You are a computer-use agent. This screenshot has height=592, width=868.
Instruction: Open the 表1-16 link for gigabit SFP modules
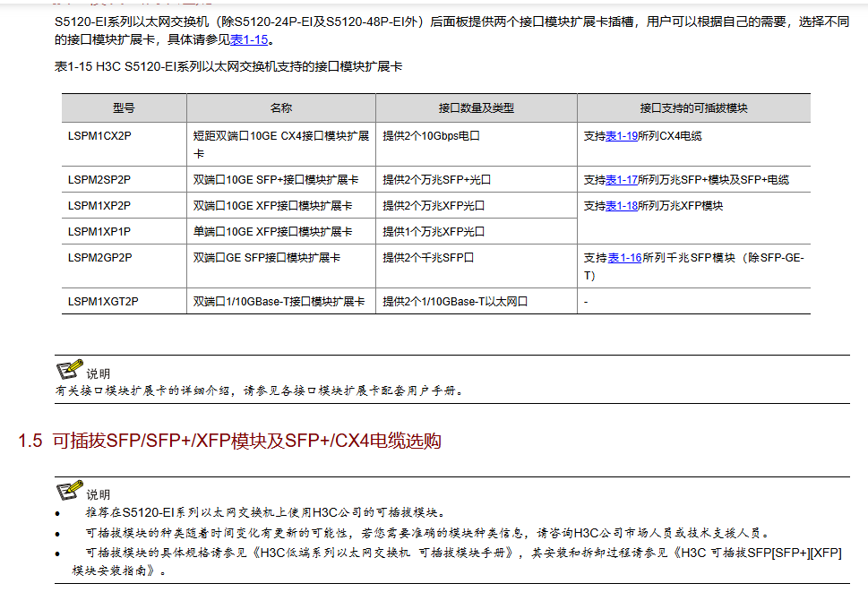coord(624,258)
